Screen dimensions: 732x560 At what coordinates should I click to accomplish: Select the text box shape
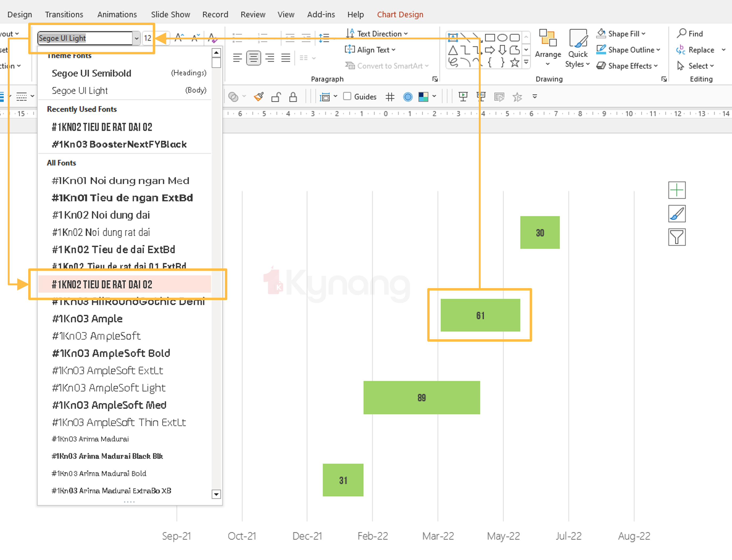453,37
